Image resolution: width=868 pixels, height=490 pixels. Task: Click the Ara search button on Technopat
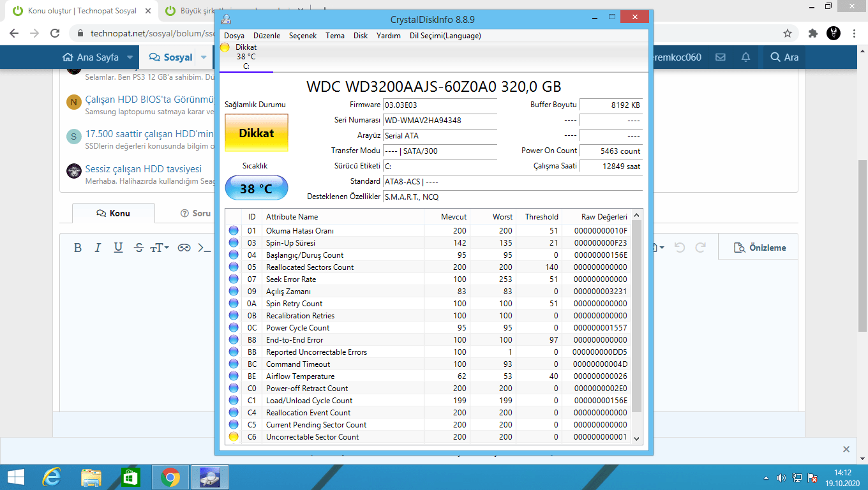point(784,57)
